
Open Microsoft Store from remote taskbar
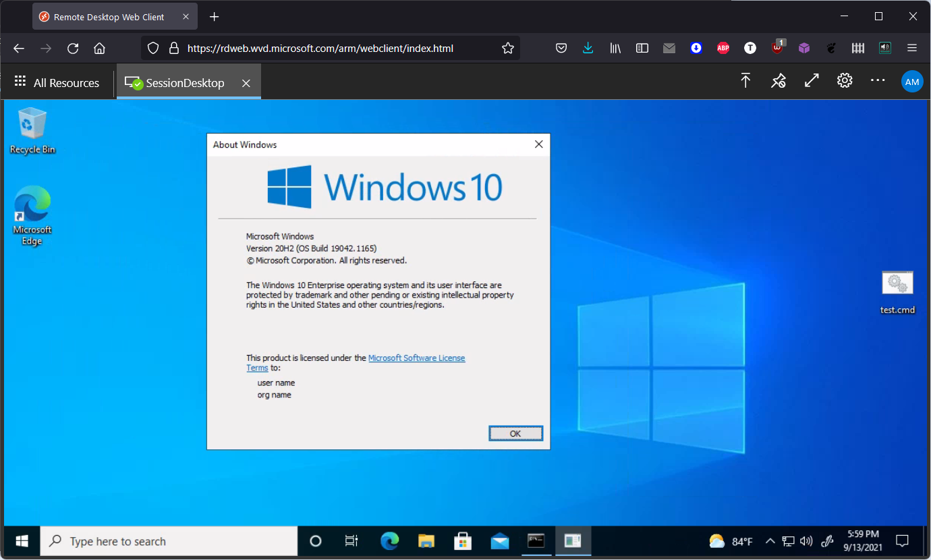(463, 541)
